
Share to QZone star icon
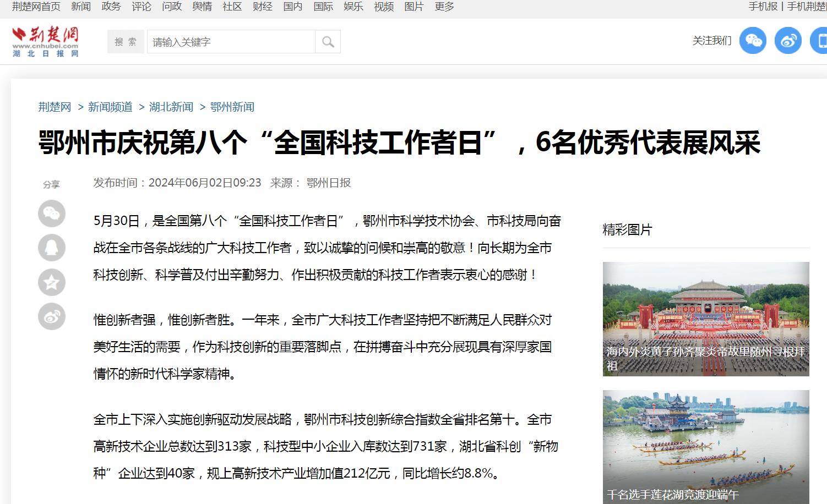[x=52, y=282]
